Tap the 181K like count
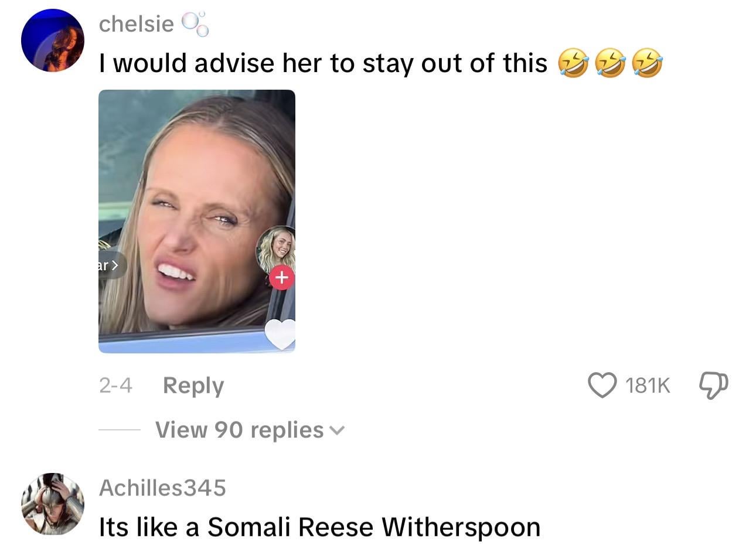Screen dimensions: 756x555 [648, 386]
